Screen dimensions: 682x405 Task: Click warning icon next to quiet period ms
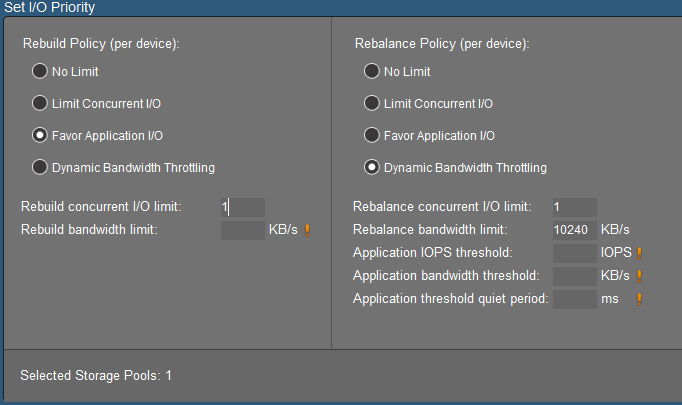[639, 299]
